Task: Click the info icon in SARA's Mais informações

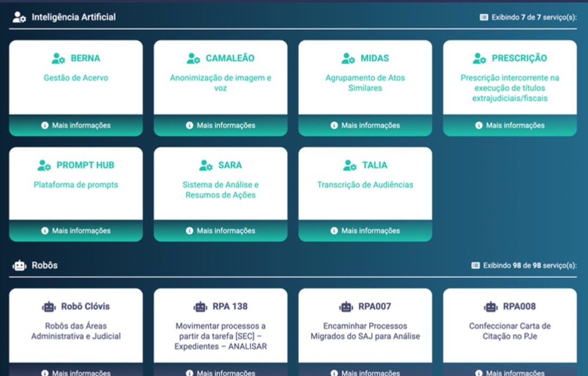Action: 190,230
